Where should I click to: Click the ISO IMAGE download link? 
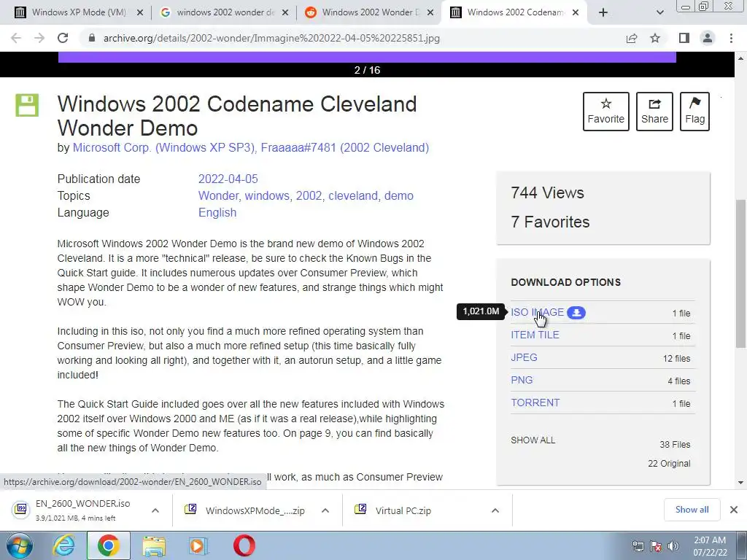538,312
